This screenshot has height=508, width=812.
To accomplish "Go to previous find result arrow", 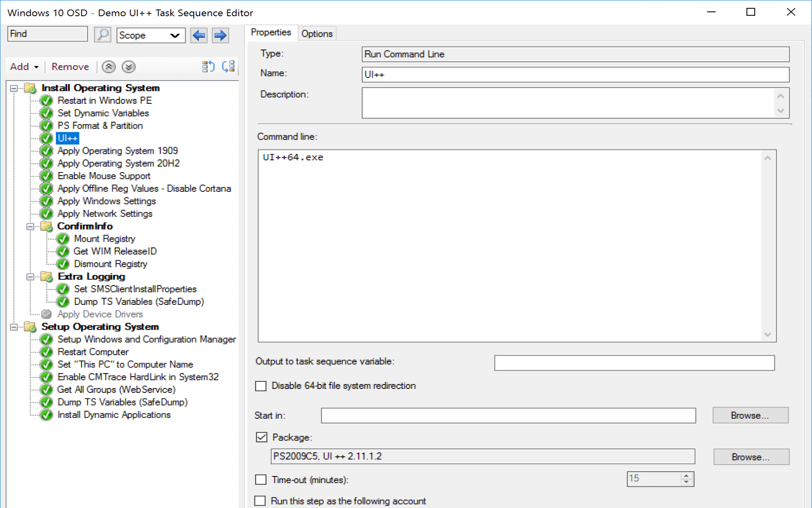I will (199, 35).
